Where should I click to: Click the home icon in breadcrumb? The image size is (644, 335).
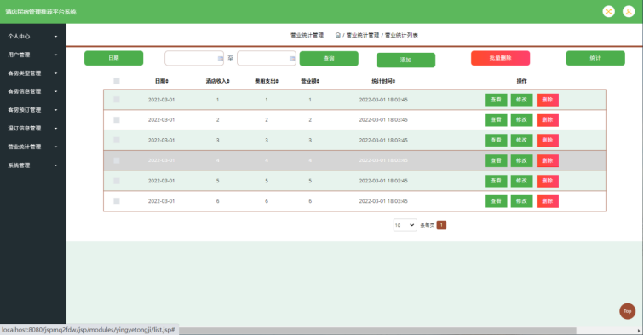337,35
